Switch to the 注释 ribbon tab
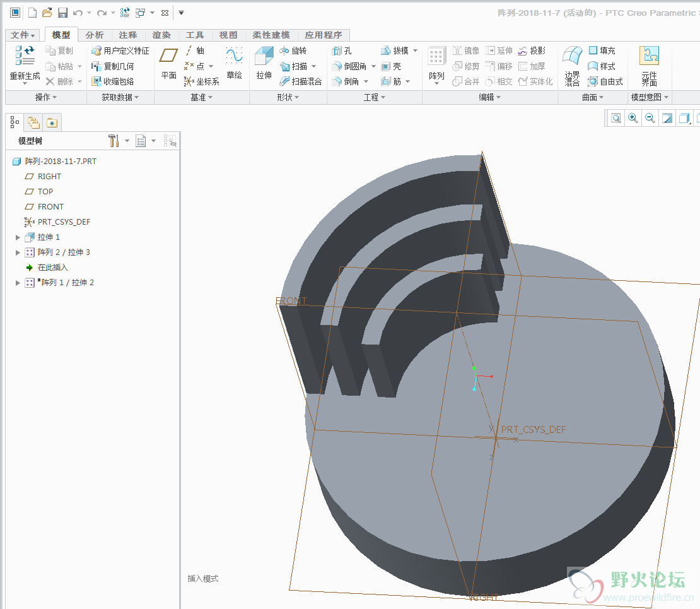This screenshot has width=700, height=609. pos(128,35)
